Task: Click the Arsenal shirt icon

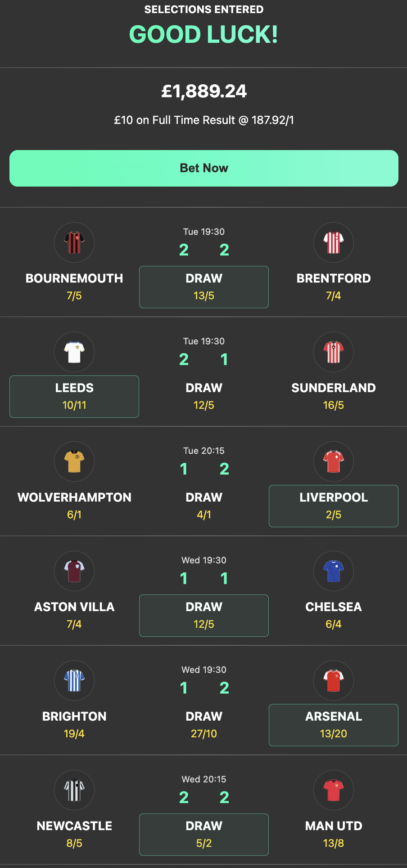Action: pos(333,681)
